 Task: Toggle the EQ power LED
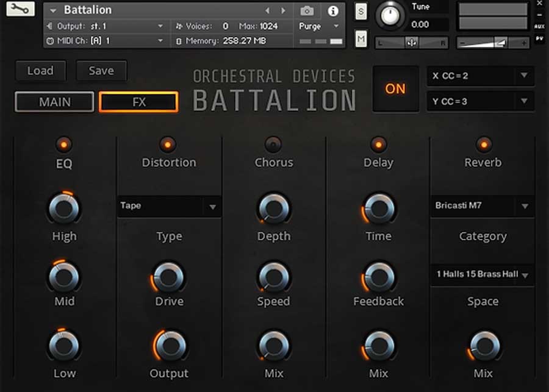(63, 144)
